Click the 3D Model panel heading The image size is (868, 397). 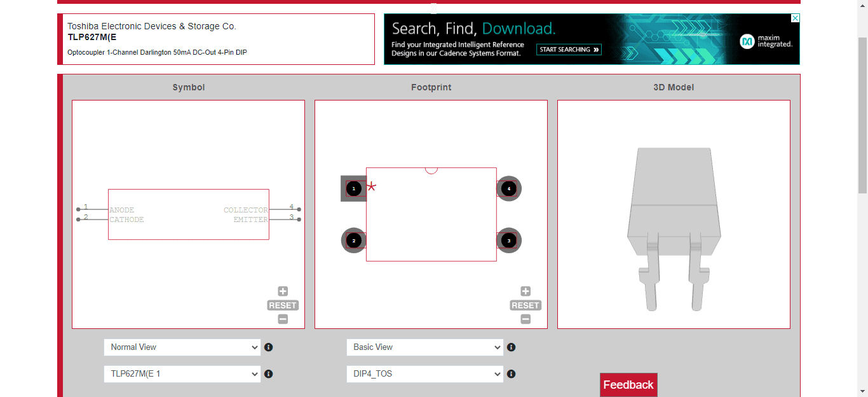[x=674, y=87]
